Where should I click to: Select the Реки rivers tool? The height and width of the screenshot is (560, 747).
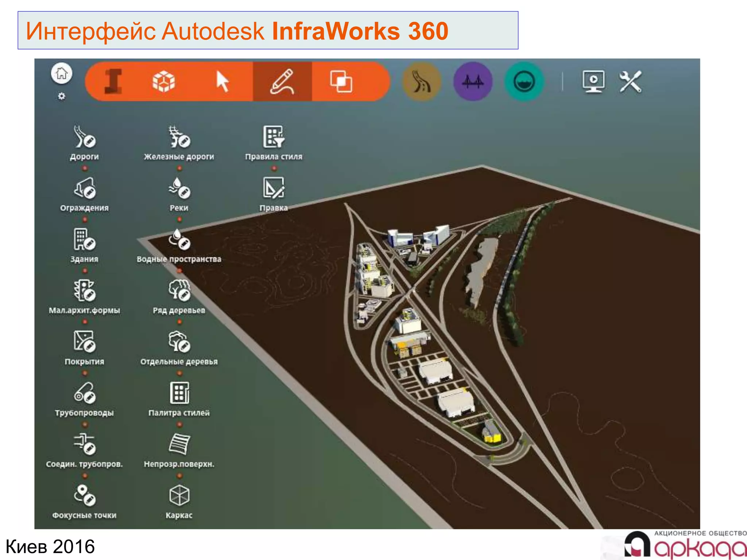click(x=179, y=194)
